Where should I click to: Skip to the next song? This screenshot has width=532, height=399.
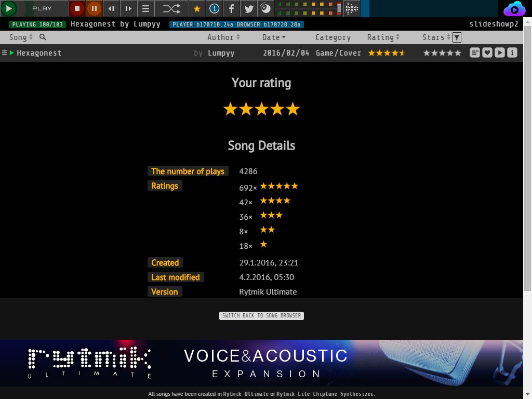pos(128,8)
